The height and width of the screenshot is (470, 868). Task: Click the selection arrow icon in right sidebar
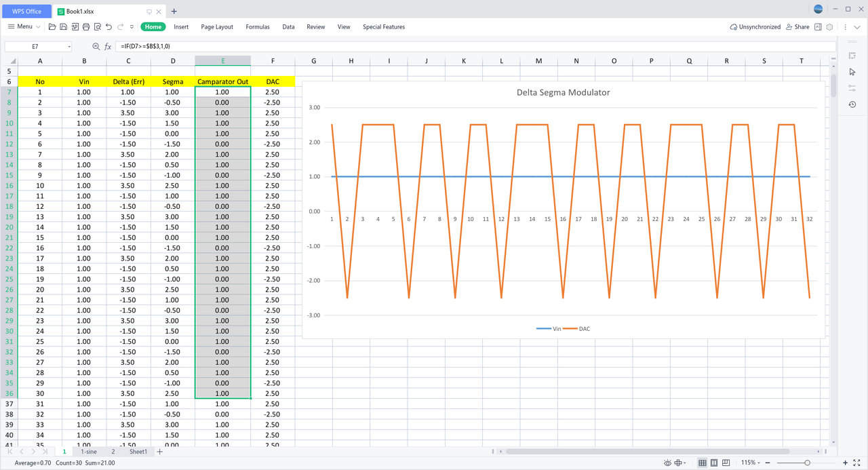[x=852, y=72]
